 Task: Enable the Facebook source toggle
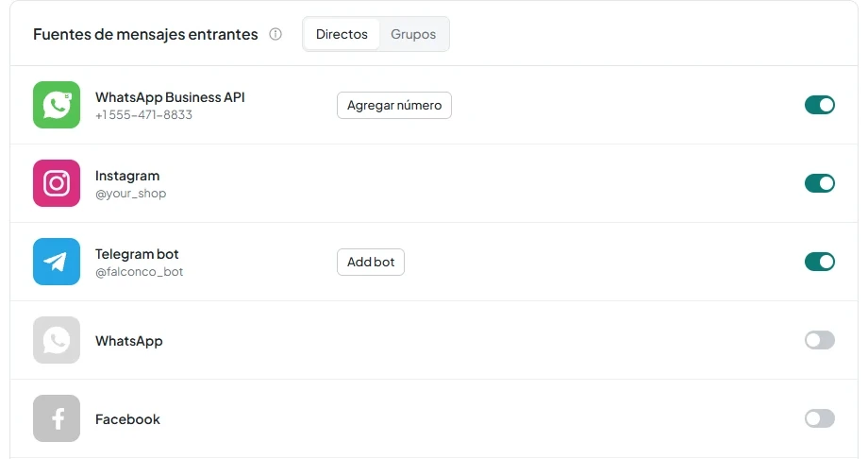click(820, 418)
